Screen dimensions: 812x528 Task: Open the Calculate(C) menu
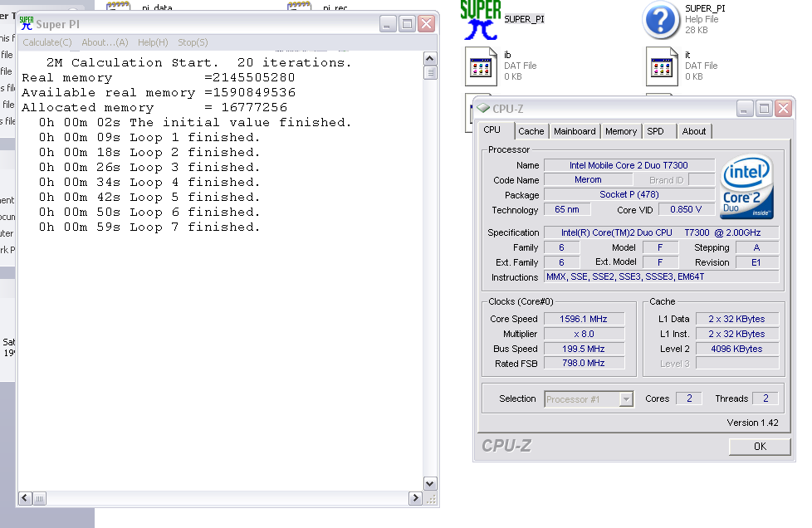pos(47,42)
